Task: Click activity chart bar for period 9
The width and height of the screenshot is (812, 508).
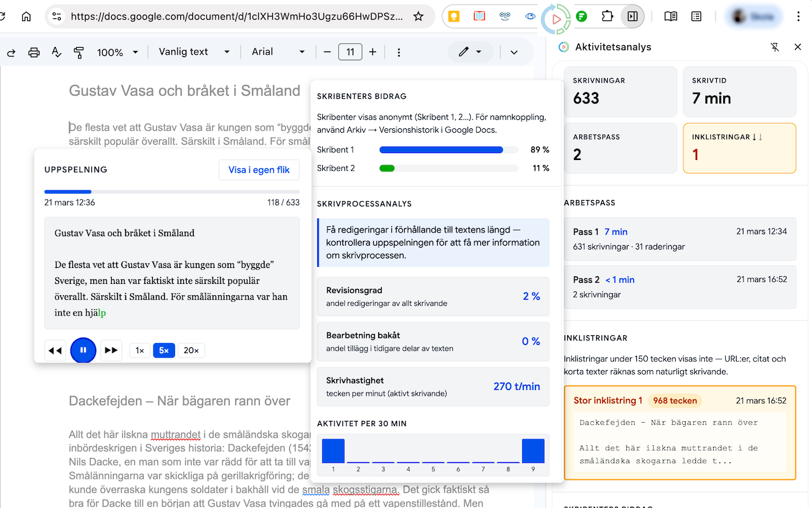Action: coord(533,451)
